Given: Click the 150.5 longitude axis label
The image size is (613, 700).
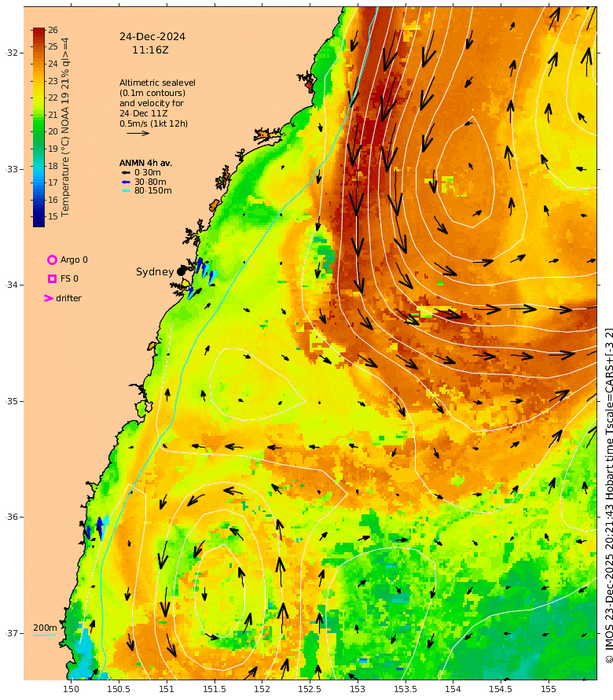Looking at the screenshot, I should click(119, 689).
